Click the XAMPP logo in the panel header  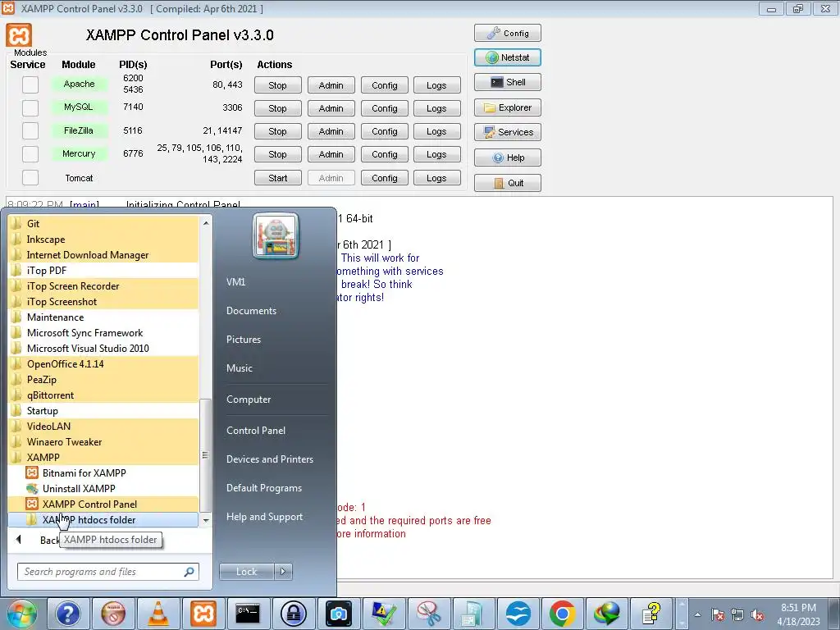19,35
